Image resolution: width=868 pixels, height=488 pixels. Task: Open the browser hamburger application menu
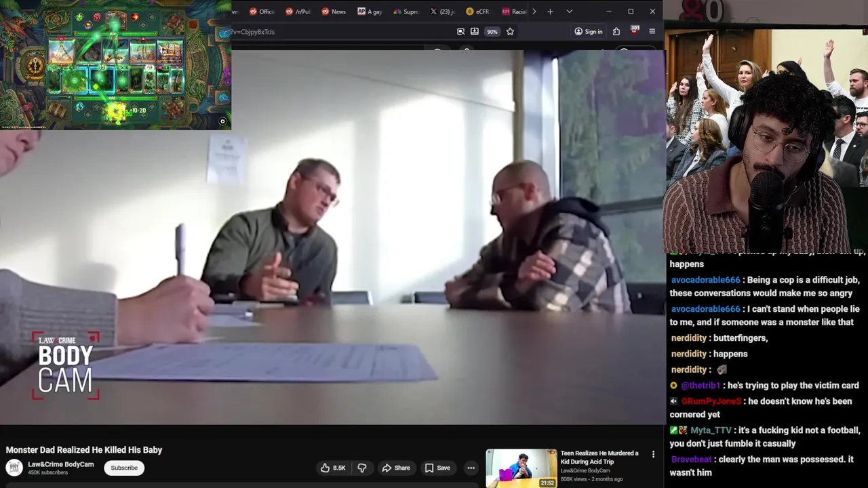click(652, 31)
